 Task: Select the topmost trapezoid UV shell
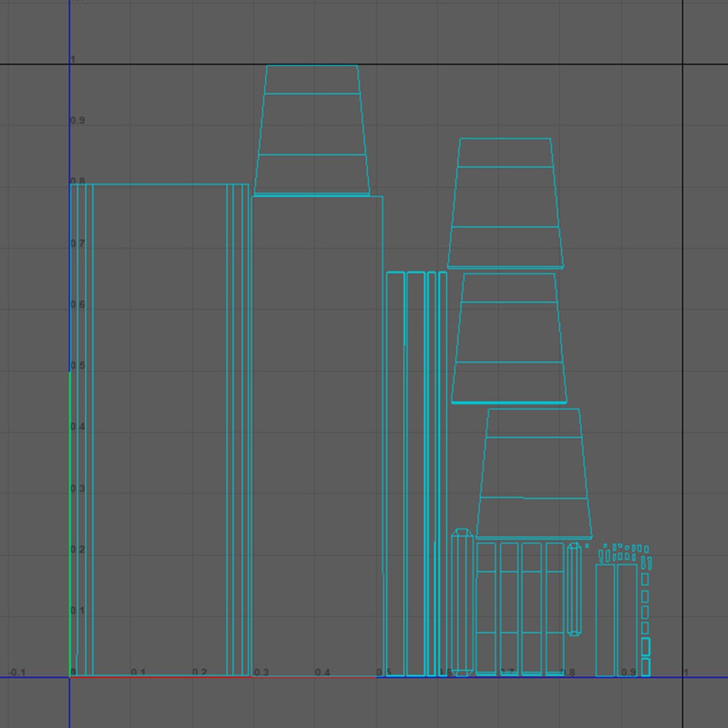[x=312, y=130]
